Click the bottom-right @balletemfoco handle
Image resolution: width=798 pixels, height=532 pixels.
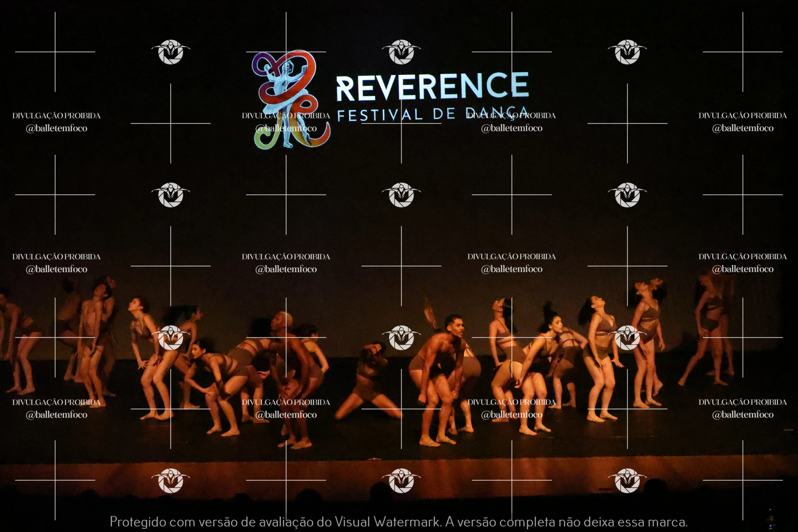(x=742, y=415)
